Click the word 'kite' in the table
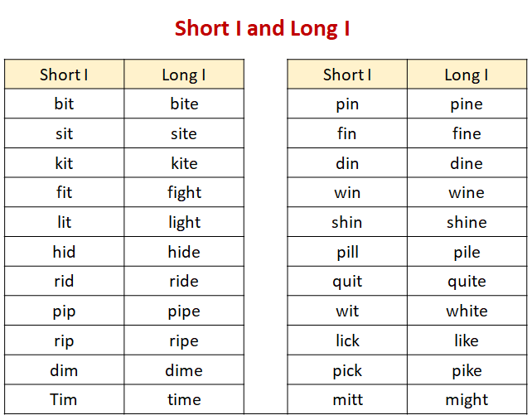Viewport: 532px width, 420px height. 184,163
